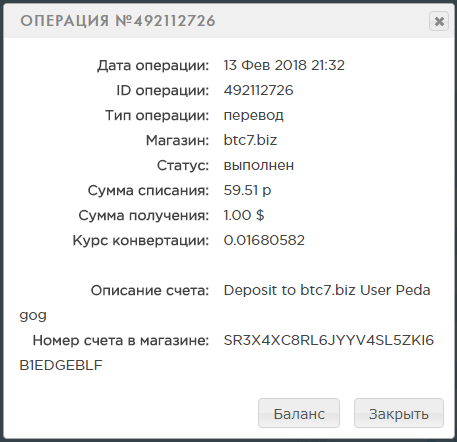Click the received amount 1.00 $
Screen dimensions: 457x442
pos(244,215)
